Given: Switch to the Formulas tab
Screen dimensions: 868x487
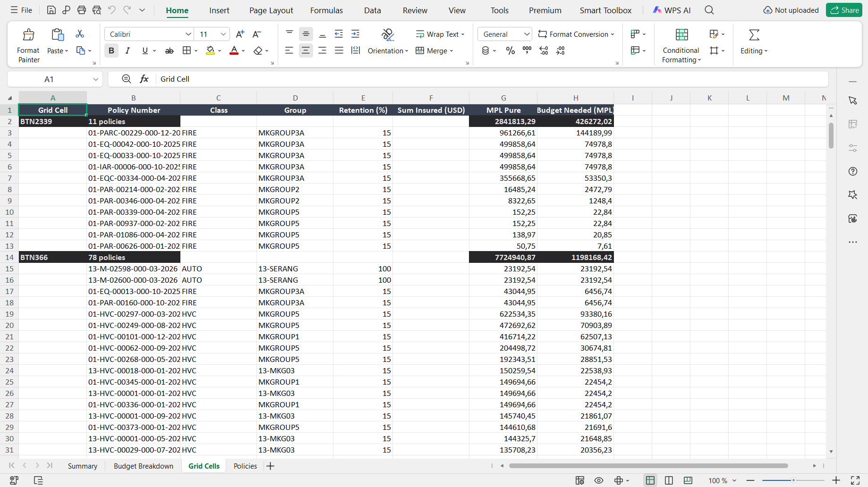Looking at the screenshot, I should (x=326, y=10).
